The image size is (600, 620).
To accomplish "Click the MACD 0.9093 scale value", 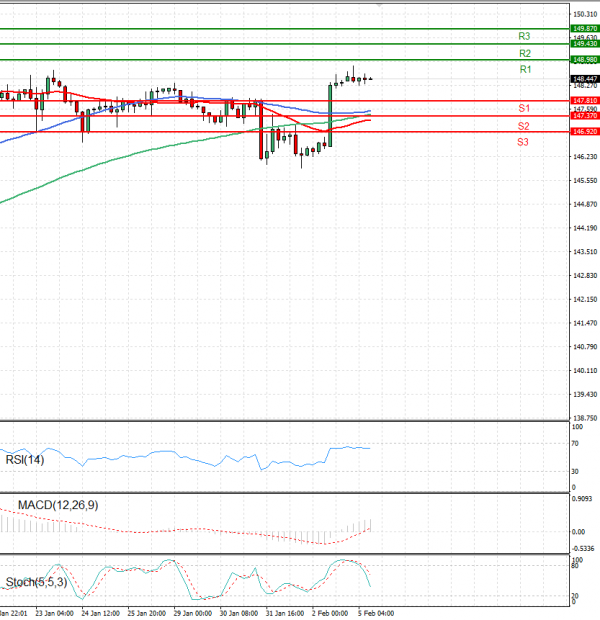I will tap(582, 499).
